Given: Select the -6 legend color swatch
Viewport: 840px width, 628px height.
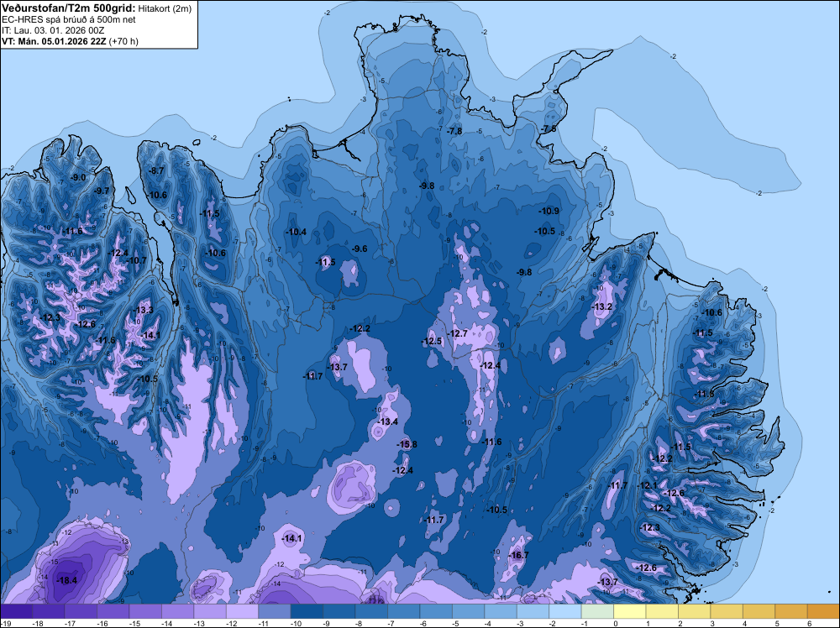Looking at the screenshot, I should click(436, 611).
